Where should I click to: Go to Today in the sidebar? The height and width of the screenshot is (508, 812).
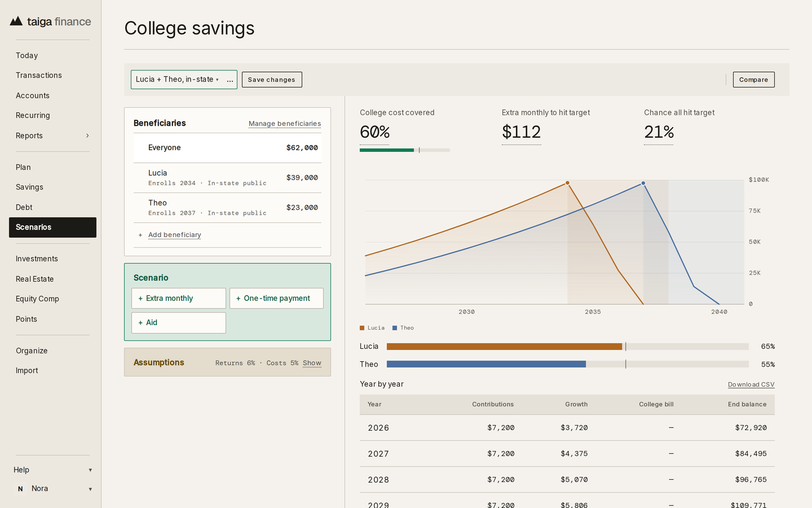click(x=52, y=55)
